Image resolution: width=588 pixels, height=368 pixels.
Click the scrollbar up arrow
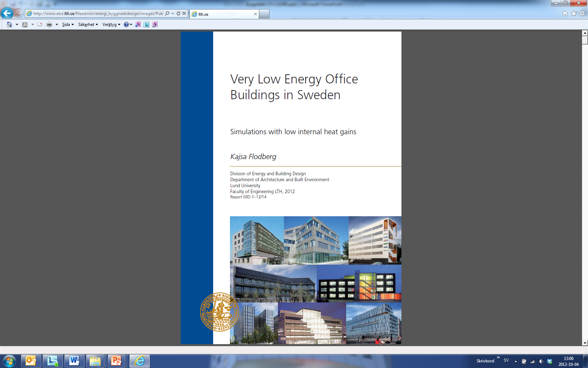pyautogui.click(x=585, y=33)
